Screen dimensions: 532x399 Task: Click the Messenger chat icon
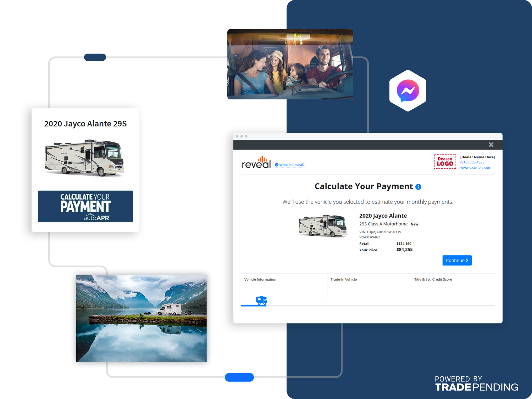408,91
